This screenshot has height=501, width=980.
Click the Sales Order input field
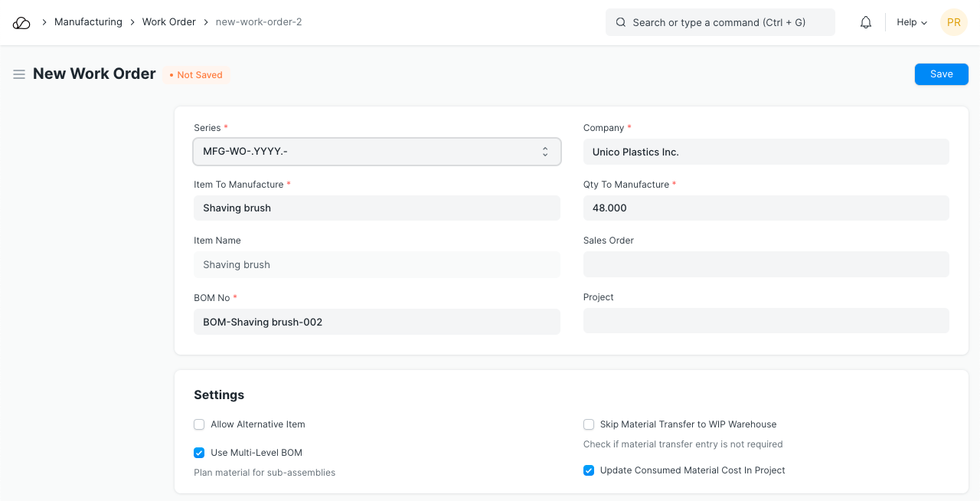[766, 264]
